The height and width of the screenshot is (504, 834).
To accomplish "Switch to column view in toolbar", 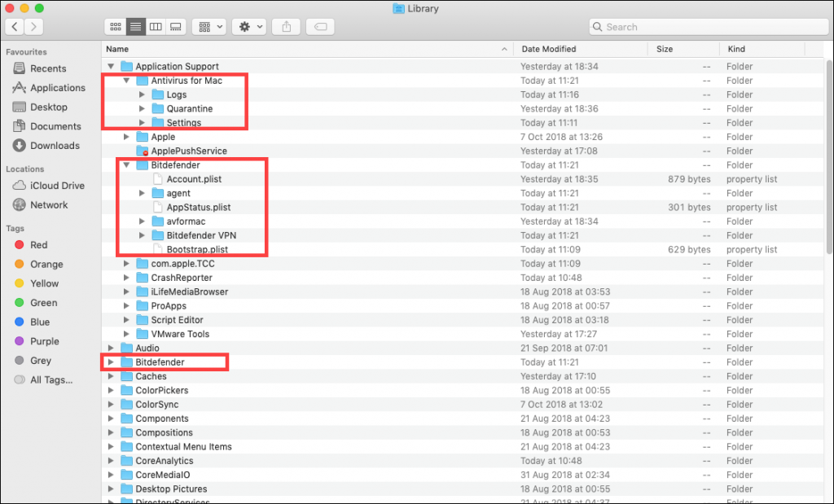I will 155,27.
